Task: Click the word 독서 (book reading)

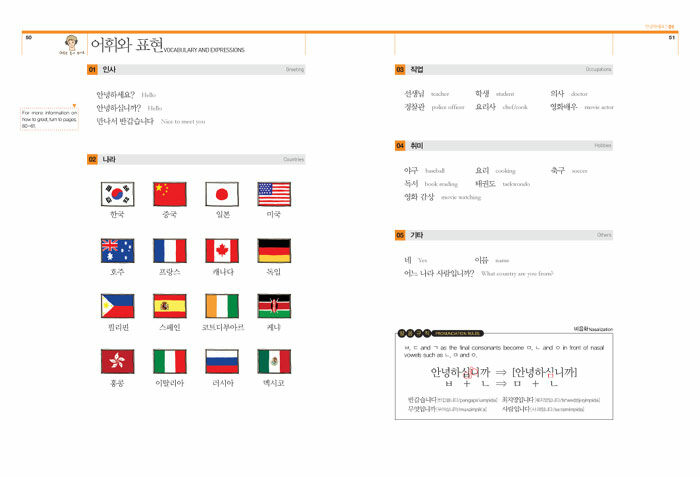Action: 411,184
